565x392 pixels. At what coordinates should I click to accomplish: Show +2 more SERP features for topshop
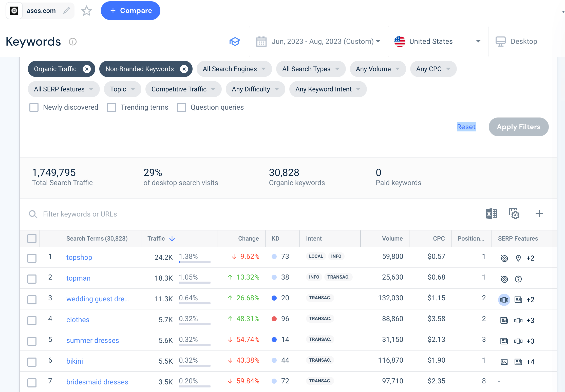click(530, 258)
